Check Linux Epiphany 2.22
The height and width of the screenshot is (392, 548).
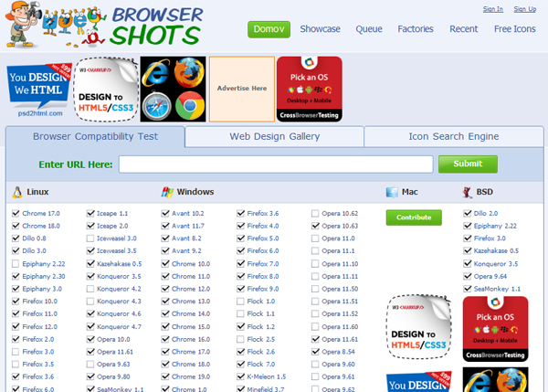(x=16, y=264)
